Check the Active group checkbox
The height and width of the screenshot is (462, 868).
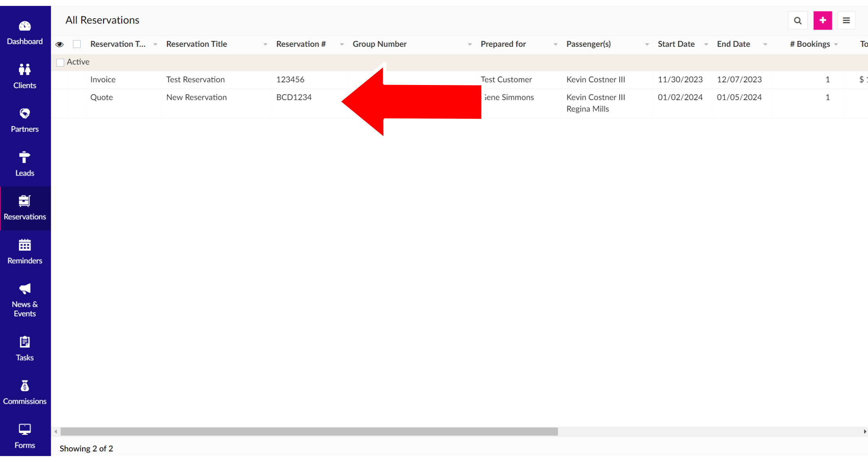point(60,63)
